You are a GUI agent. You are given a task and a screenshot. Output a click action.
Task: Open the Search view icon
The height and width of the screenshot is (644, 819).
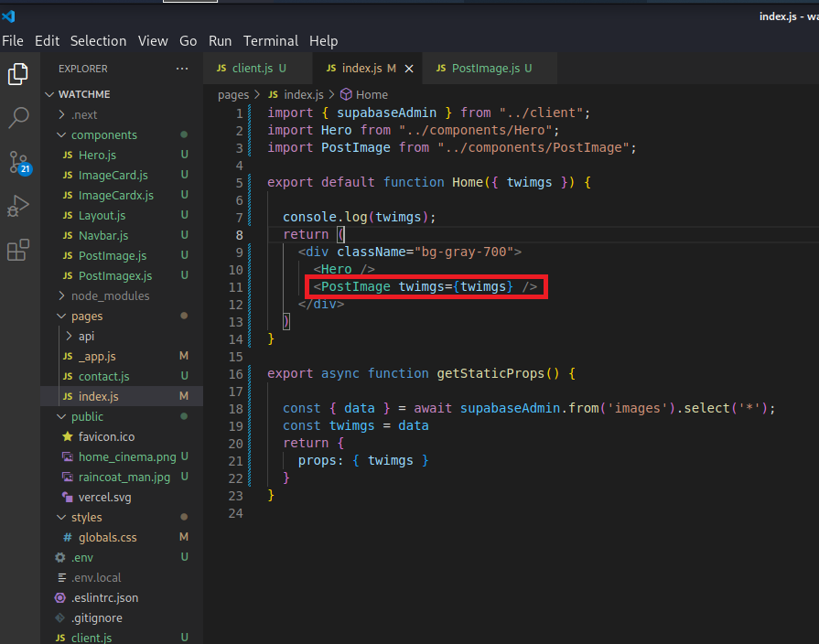tap(18, 118)
